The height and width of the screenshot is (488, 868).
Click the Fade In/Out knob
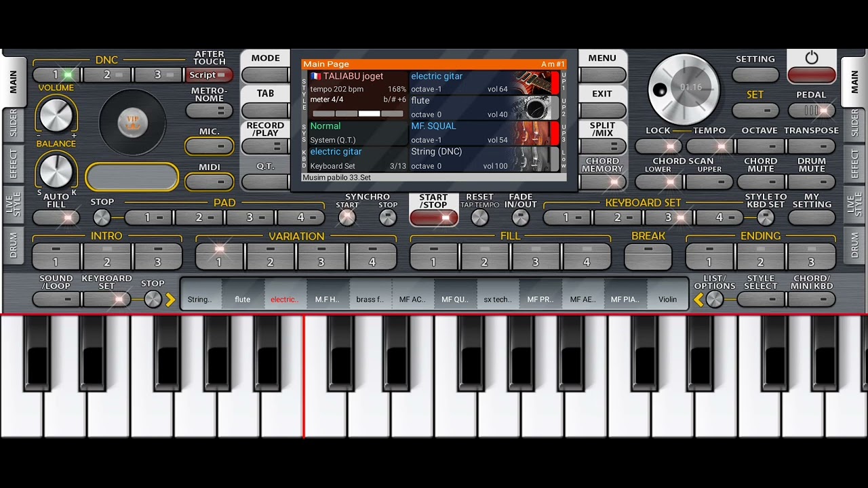tap(520, 218)
